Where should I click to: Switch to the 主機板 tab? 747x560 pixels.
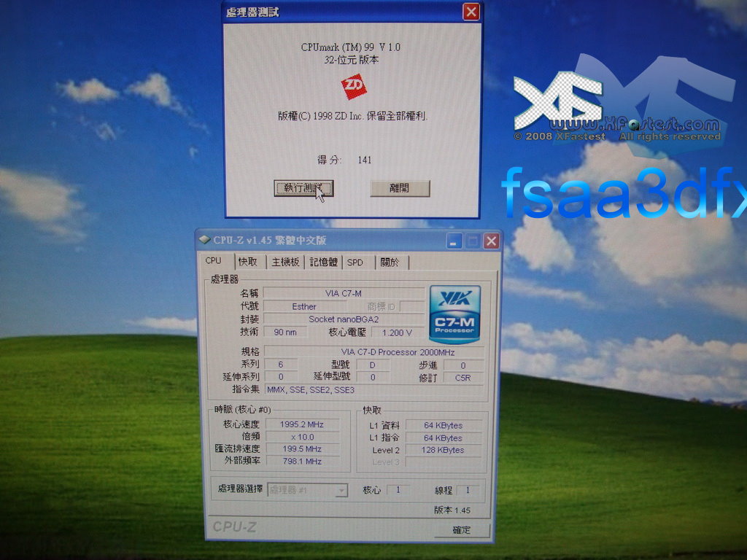click(285, 262)
